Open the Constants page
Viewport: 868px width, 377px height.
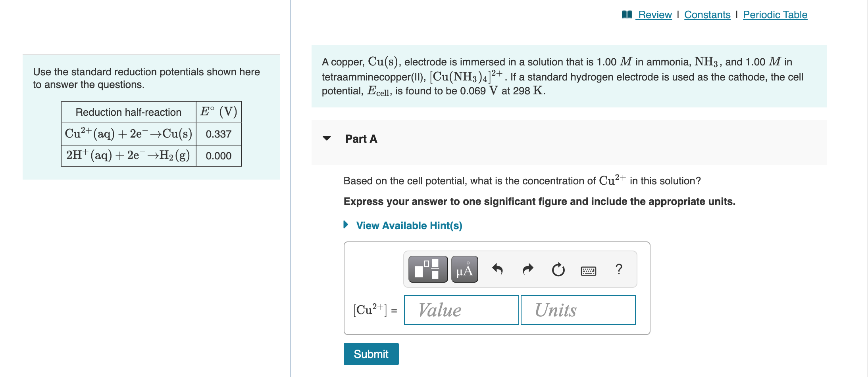point(707,14)
